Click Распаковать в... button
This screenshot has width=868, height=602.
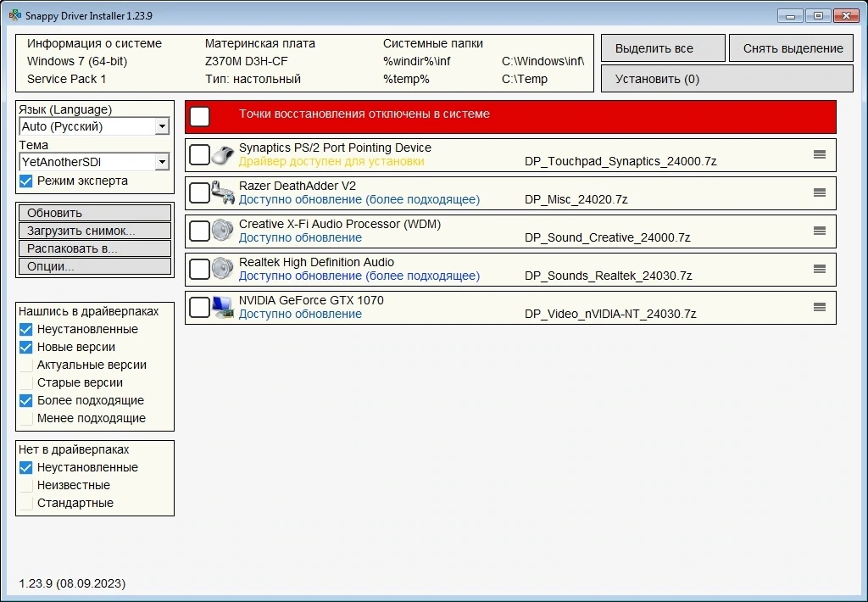click(x=95, y=248)
